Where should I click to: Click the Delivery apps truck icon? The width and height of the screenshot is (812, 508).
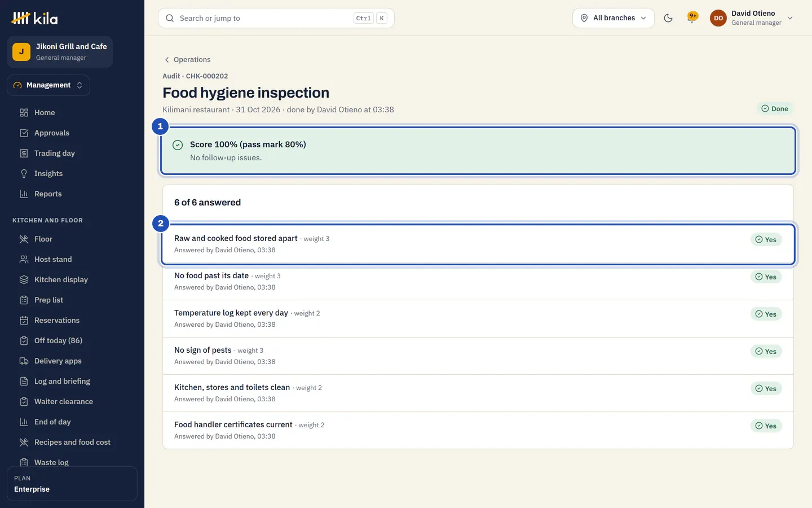[x=24, y=361]
